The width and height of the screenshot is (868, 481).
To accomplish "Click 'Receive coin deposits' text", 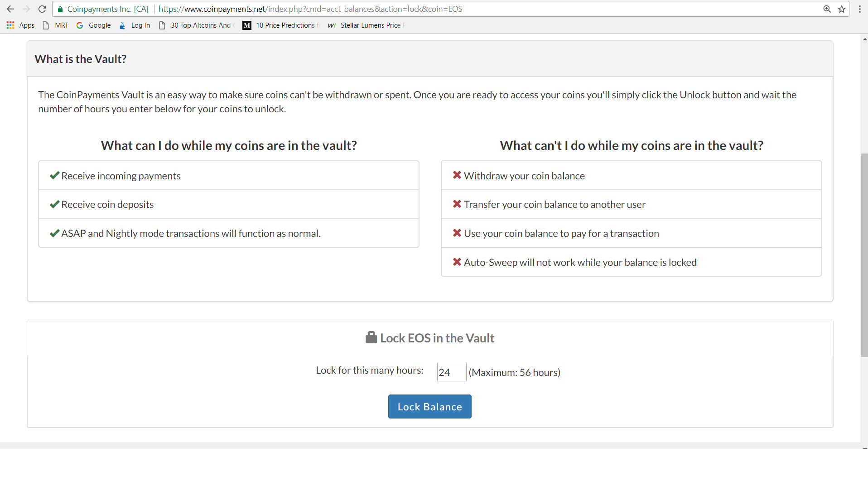I will tap(107, 204).
